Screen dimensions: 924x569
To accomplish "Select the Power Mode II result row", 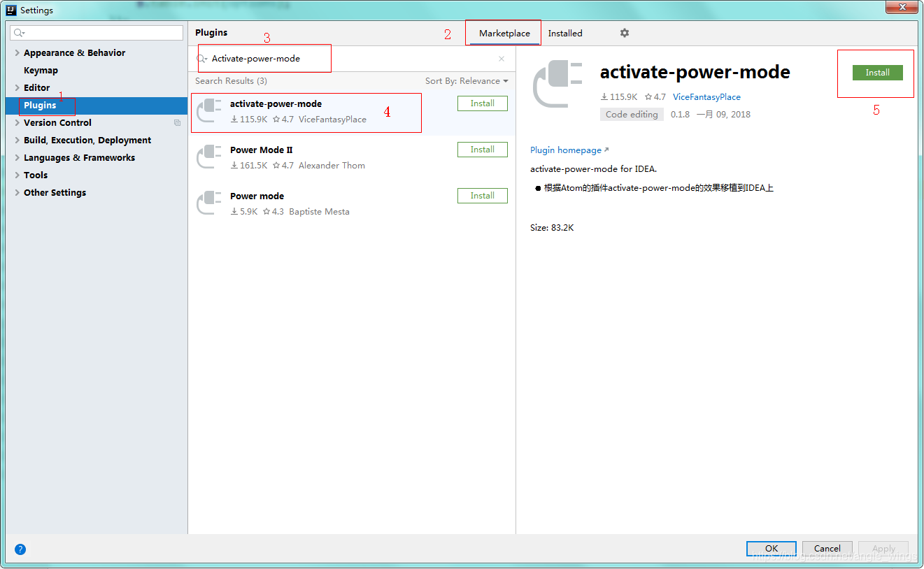I will pos(352,157).
